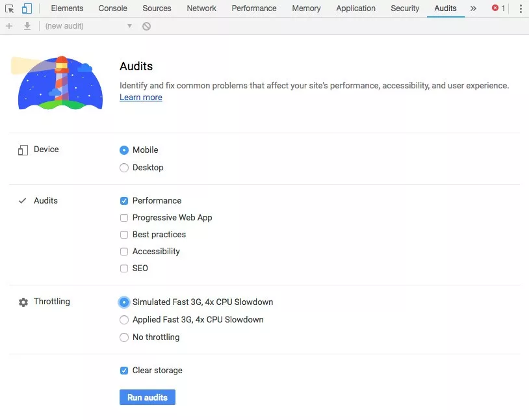The image size is (529, 420).
Task: Open the three-dot DevTools menu
Action: 520,8
